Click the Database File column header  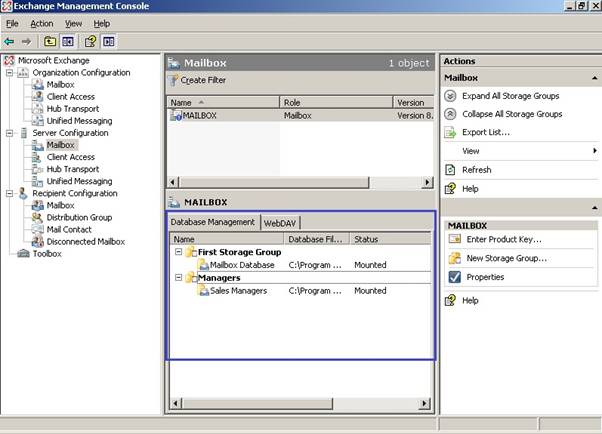pyautogui.click(x=317, y=239)
